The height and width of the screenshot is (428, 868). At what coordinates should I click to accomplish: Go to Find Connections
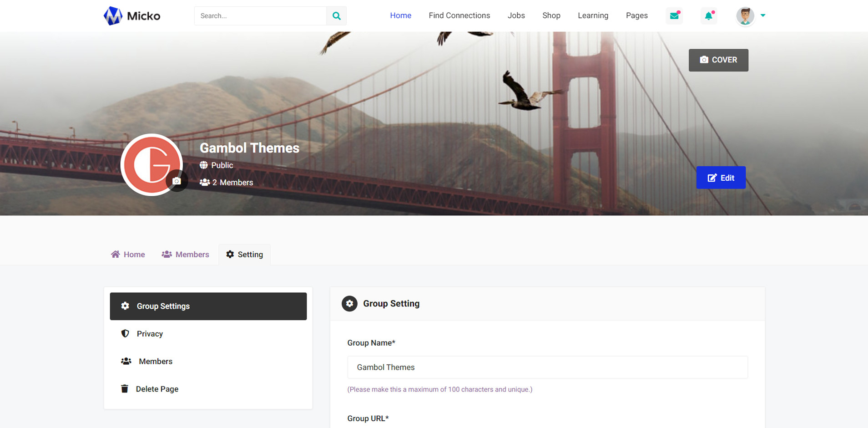tap(459, 15)
